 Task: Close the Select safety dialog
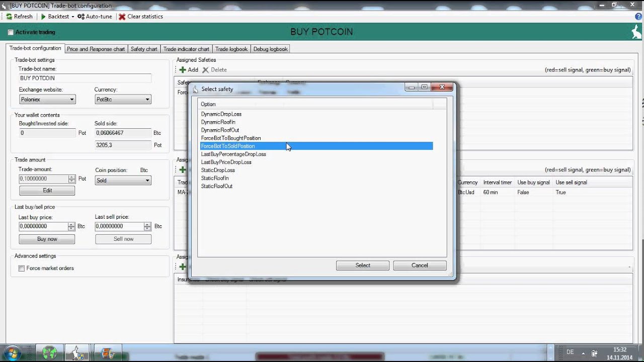coord(442,87)
